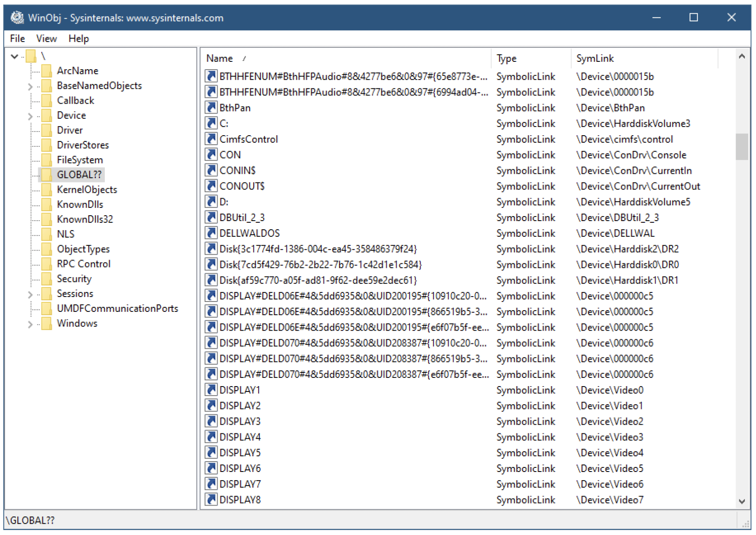This screenshot has height=535, width=756.
Task: Select KnownDlls32 in the tree
Action: [85, 219]
